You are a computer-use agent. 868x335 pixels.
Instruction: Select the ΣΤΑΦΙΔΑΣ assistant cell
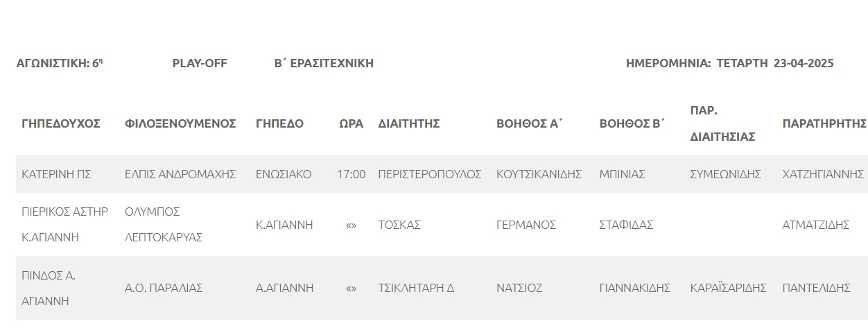tap(626, 225)
